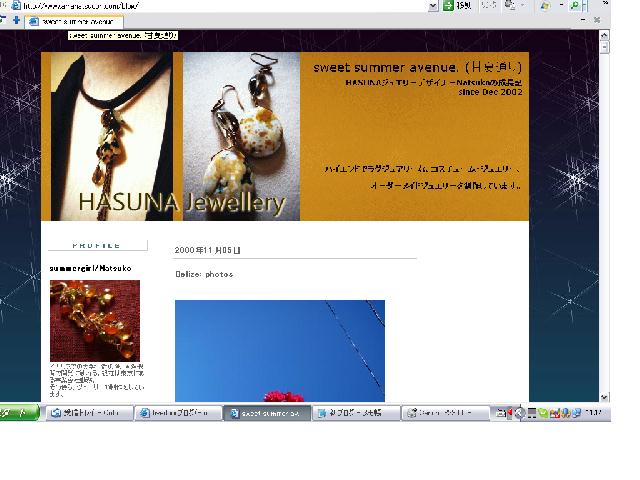Click the toolbar search magnifier icon
Viewport: 640px width, 480px height.
click(x=575, y=5)
